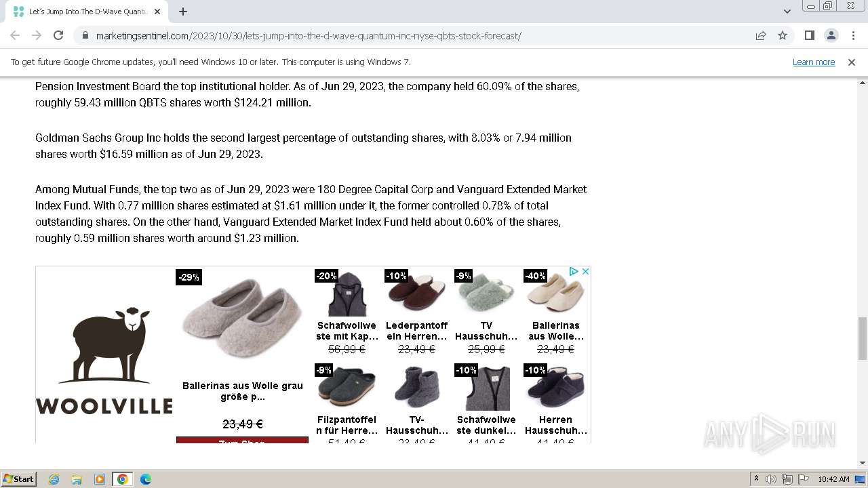This screenshot has height=488, width=868.
Task: Share this page icon in address bar
Action: tap(761, 35)
